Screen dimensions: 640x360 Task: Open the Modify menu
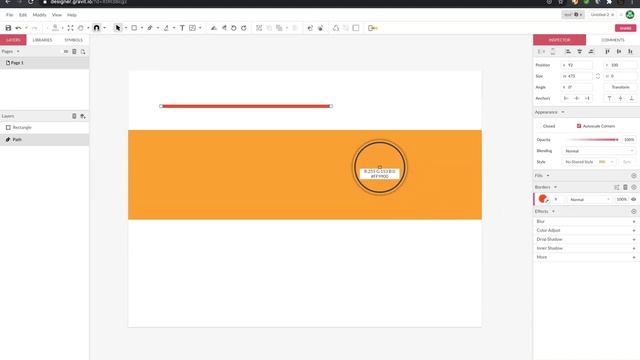[40, 15]
